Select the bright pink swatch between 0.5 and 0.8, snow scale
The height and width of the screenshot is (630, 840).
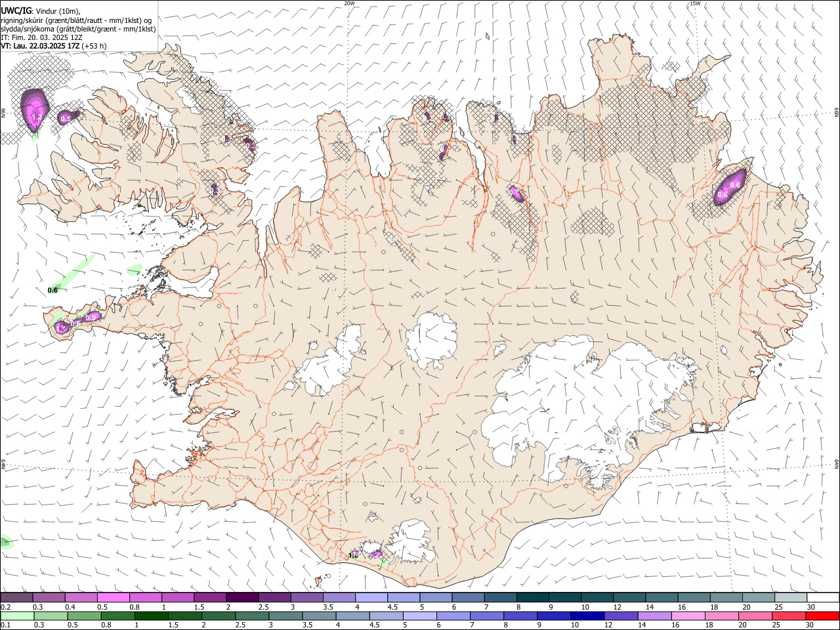[113, 597]
